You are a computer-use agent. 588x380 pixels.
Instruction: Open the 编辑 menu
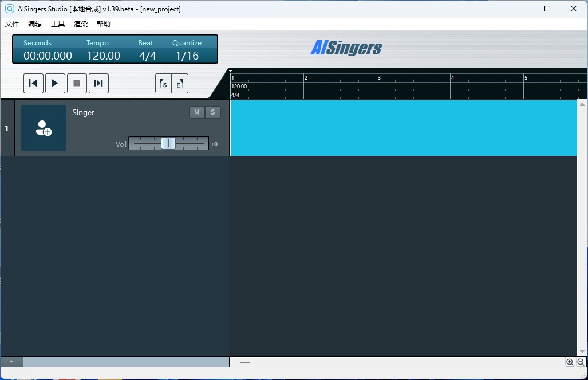point(35,24)
